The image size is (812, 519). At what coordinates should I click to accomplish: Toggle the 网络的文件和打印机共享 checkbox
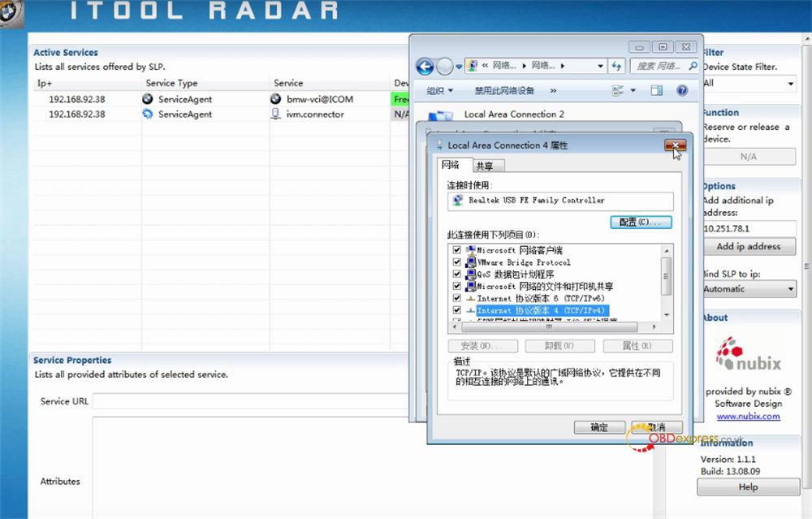click(456, 286)
